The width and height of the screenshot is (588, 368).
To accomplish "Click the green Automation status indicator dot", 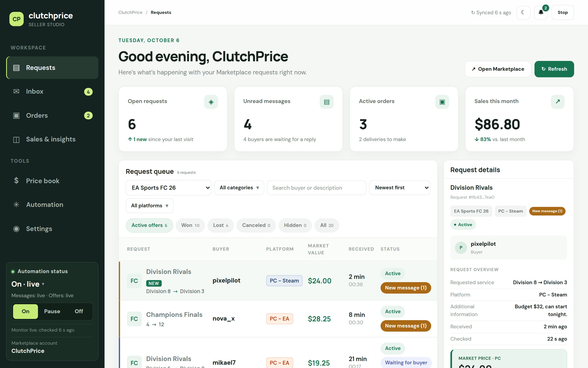I will pos(13,272).
